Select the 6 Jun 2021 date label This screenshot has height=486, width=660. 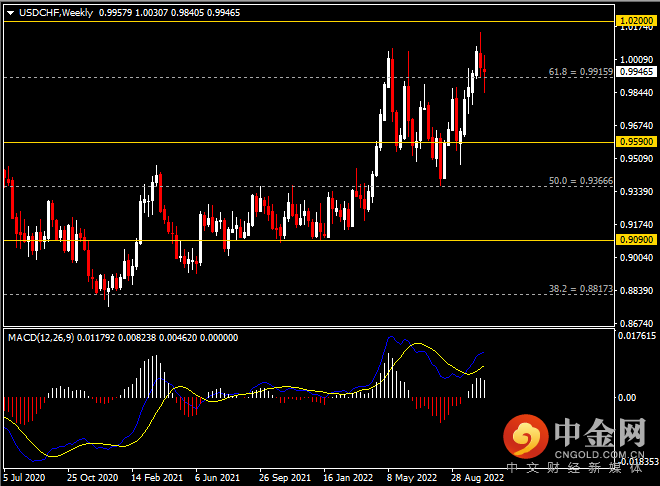[217, 478]
